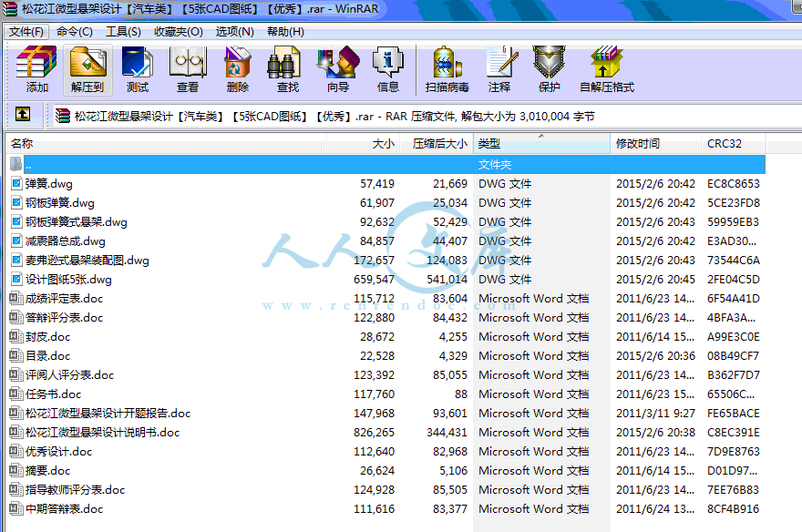Click packed size value 541,014
The height and width of the screenshot is (532, 802).
pyautogui.click(x=447, y=279)
